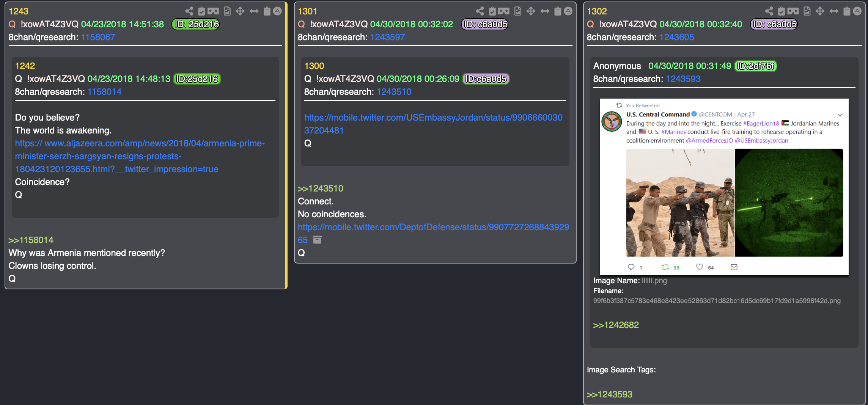Click the 'Why was Armenia mentioned recently?' line

tap(86, 253)
